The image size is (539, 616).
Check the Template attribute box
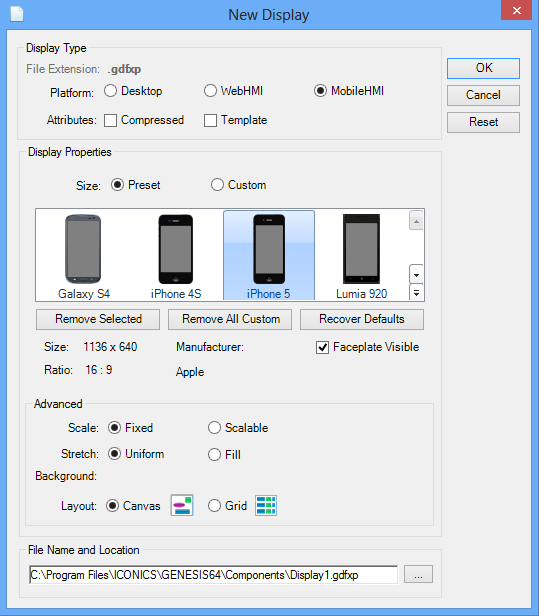point(210,120)
